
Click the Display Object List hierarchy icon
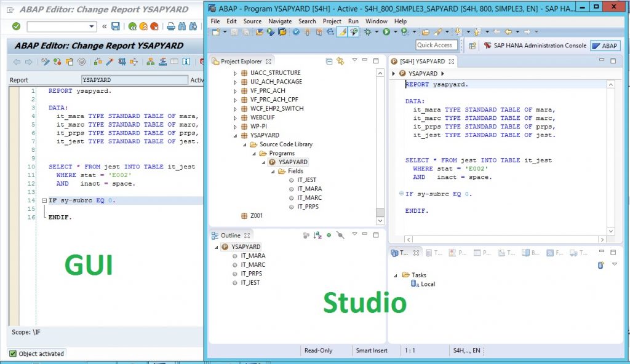click(150, 61)
